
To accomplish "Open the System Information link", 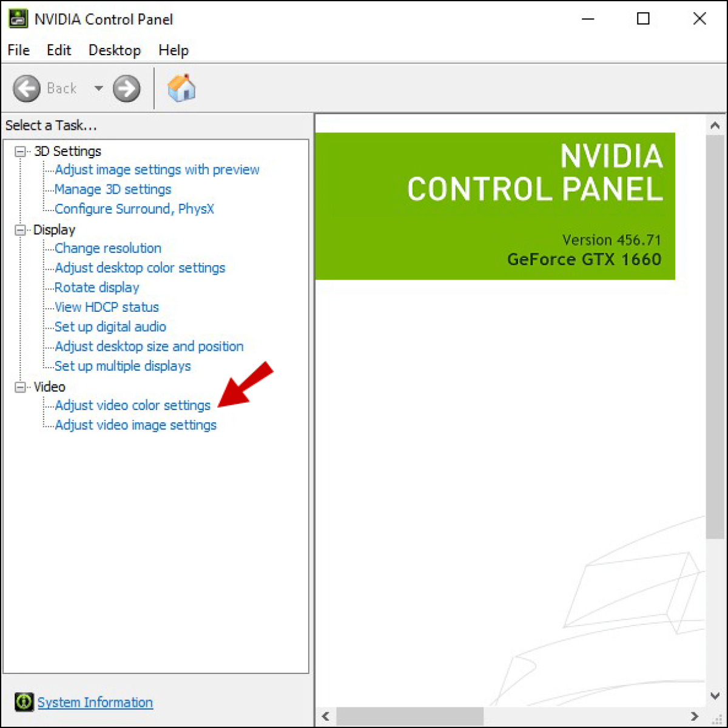I will (x=95, y=702).
